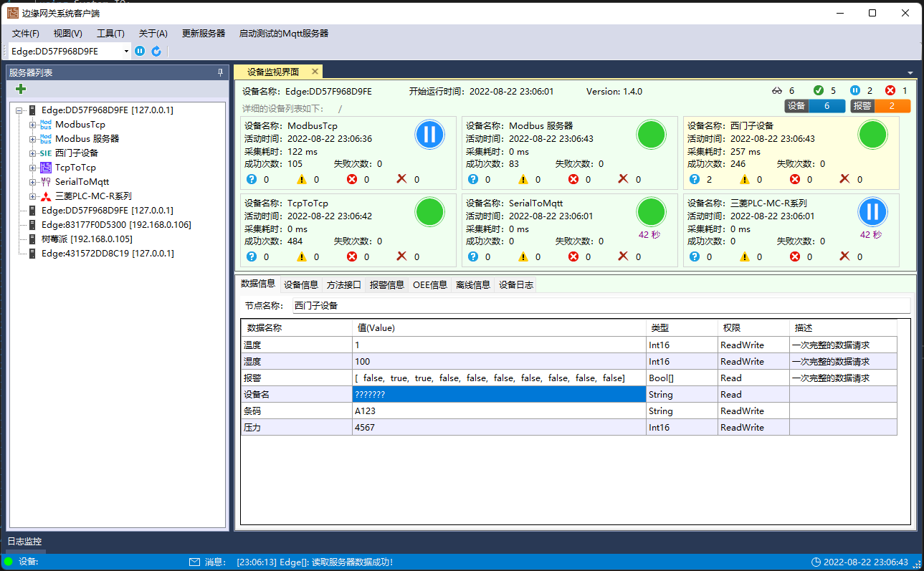Click the 启动测试的Mqtt服务器 button
Screen dimensions: 924x571
[x=283, y=33]
